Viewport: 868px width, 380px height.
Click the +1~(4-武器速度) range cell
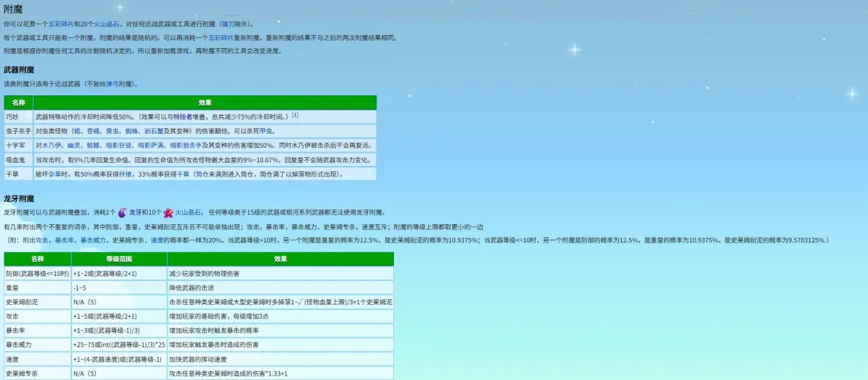coord(119,359)
